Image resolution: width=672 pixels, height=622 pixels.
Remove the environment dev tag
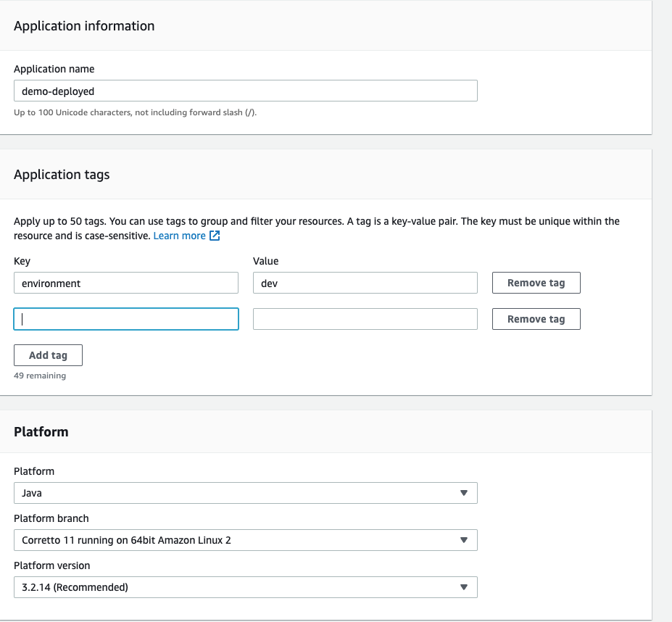tap(536, 283)
